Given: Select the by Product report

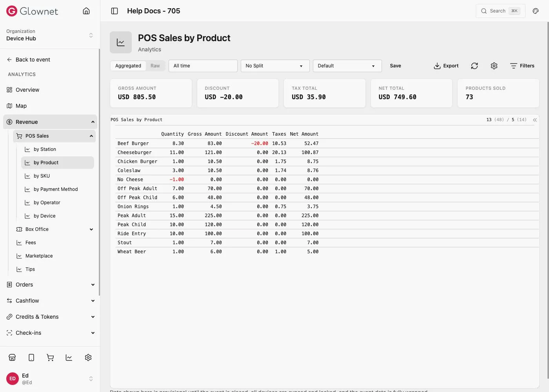Looking at the screenshot, I should (58, 163).
